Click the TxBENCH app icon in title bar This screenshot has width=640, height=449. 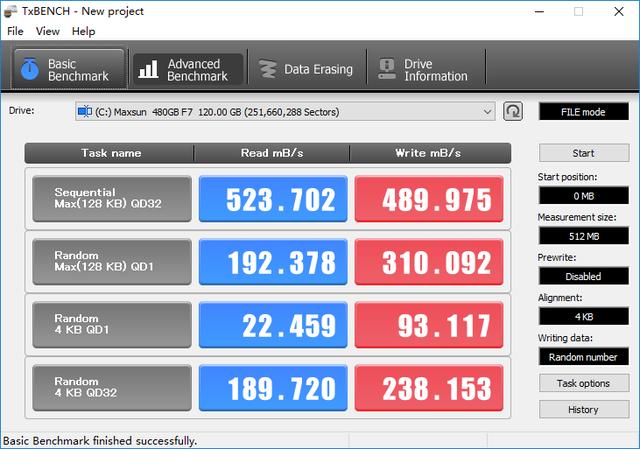coord(10,11)
